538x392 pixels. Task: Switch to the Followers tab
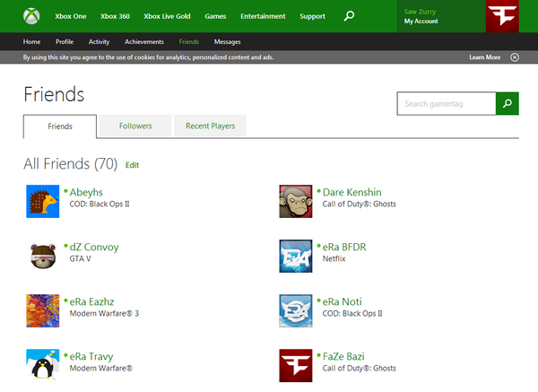pyautogui.click(x=135, y=126)
